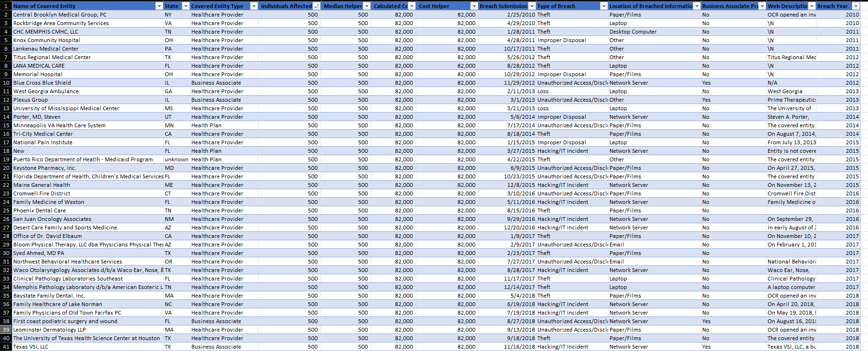Select row header 25

tap(6, 211)
